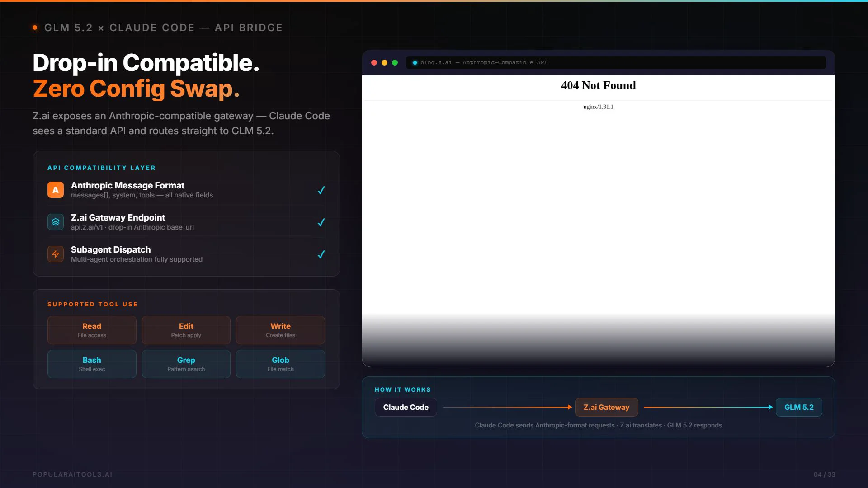Click 'api.z.ai/v1' endpoint description text
Image resolution: width=868 pixels, height=488 pixels.
tap(132, 227)
